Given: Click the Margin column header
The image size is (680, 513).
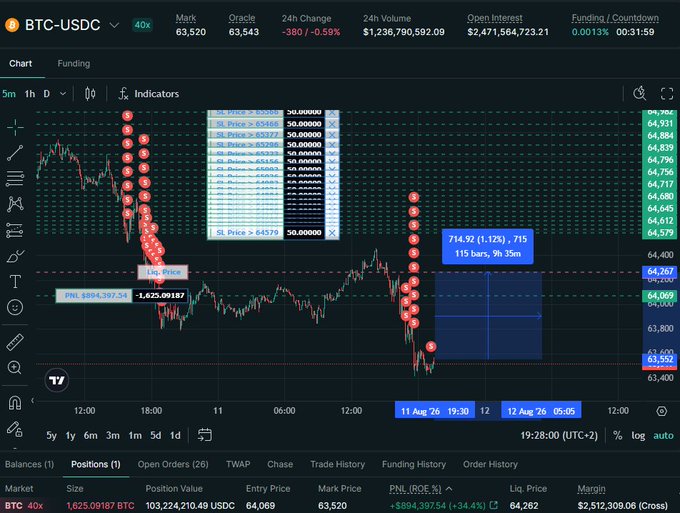Looking at the screenshot, I should 591,489.
